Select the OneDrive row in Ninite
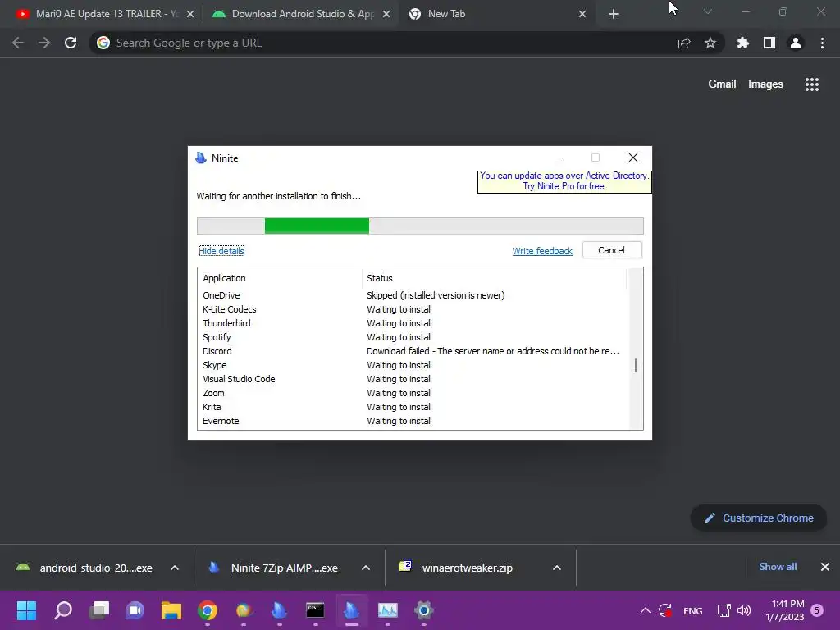Viewport: 840px width, 630px height. [413, 295]
